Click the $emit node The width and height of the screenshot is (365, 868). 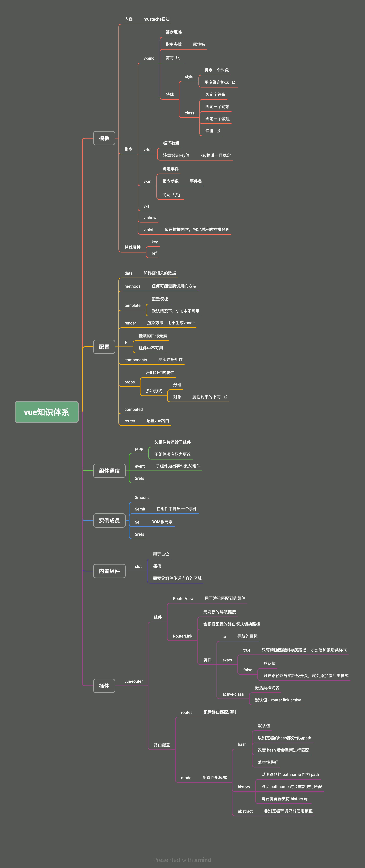(140, 509)
